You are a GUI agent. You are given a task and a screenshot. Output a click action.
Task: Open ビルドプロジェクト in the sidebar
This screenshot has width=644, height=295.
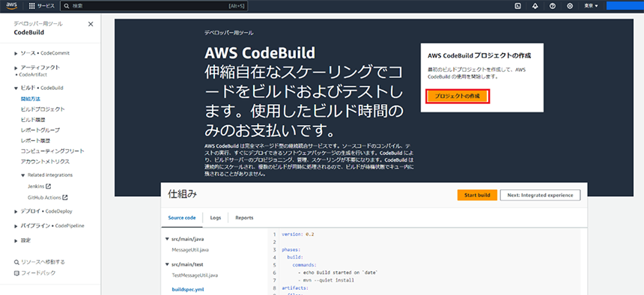tap(43, 109)
